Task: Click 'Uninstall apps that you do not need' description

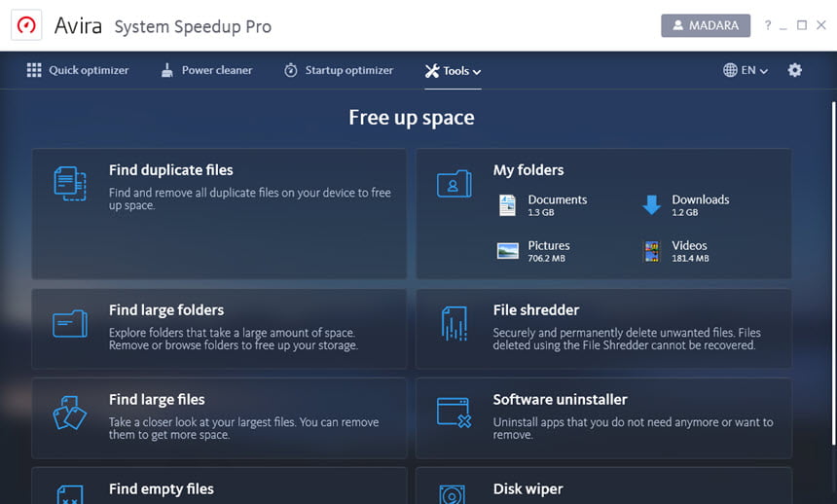Action: point(633,428)
